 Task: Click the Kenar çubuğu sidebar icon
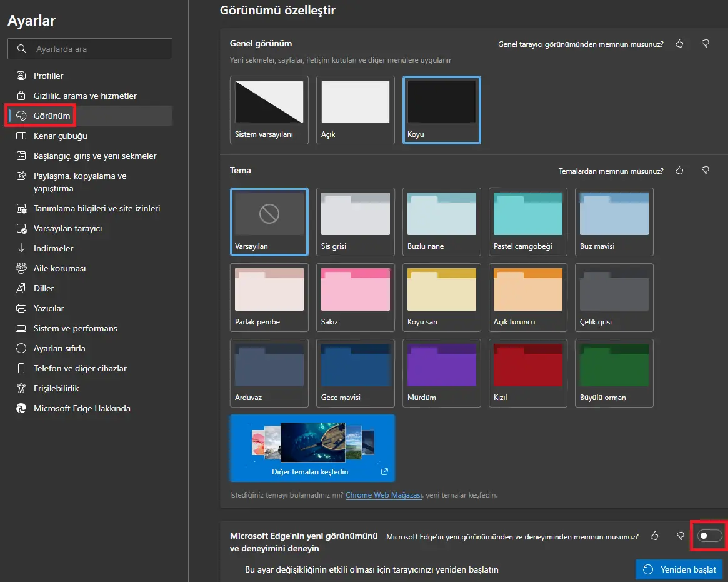click(21, 136)
